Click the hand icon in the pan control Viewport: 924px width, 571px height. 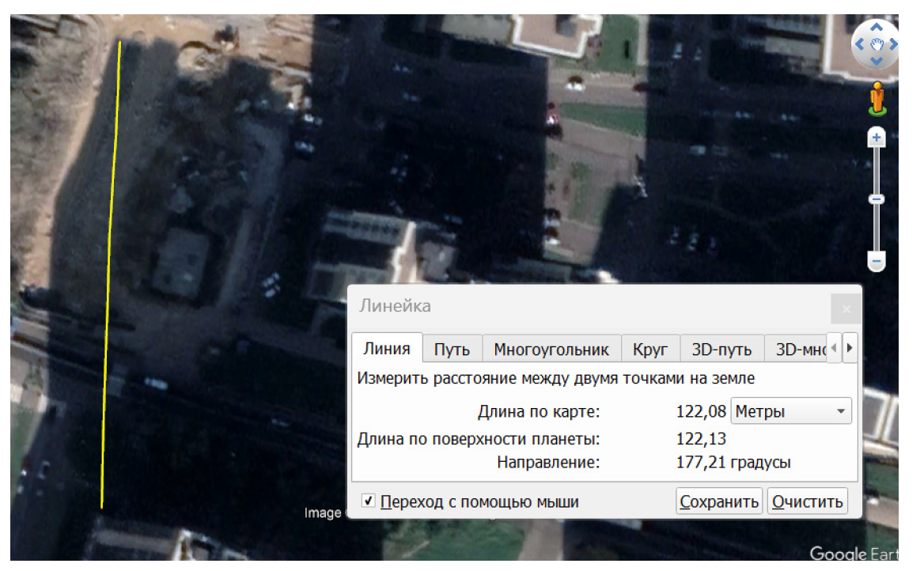tap(877, 44)
